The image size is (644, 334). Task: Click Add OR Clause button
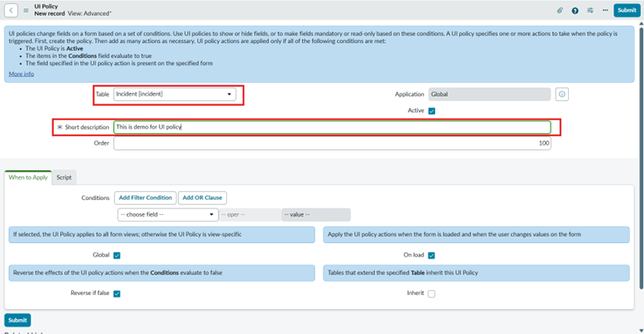tap(202, 198)
